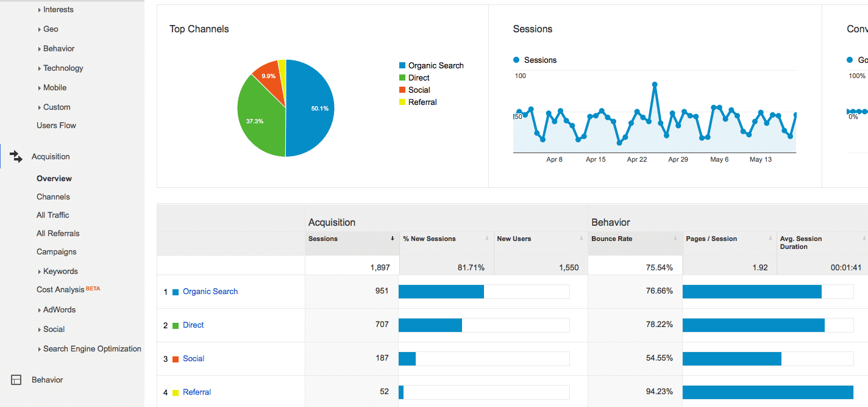Click the New Users total 1,550
This screenshot has width=868, height=407.
coord(569,267)
